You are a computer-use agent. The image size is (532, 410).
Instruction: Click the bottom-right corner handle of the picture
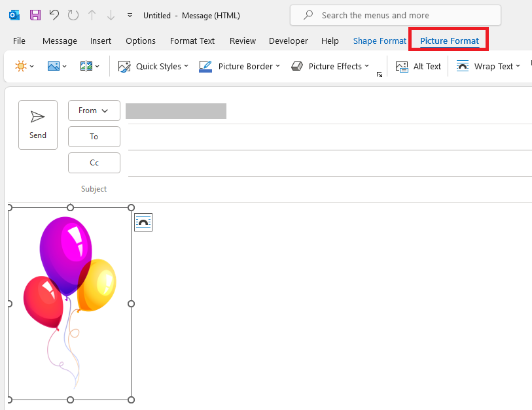point(131,400)
